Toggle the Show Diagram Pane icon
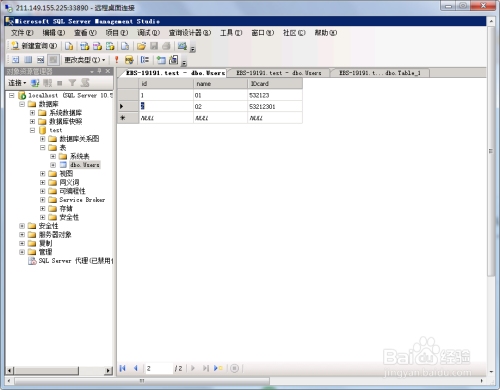Viewport: 500px width, 390px height. pos(16,60)
